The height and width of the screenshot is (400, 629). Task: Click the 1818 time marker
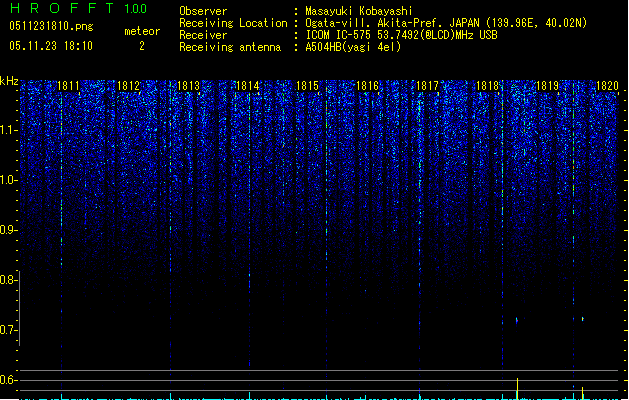(x=487, y=86)
